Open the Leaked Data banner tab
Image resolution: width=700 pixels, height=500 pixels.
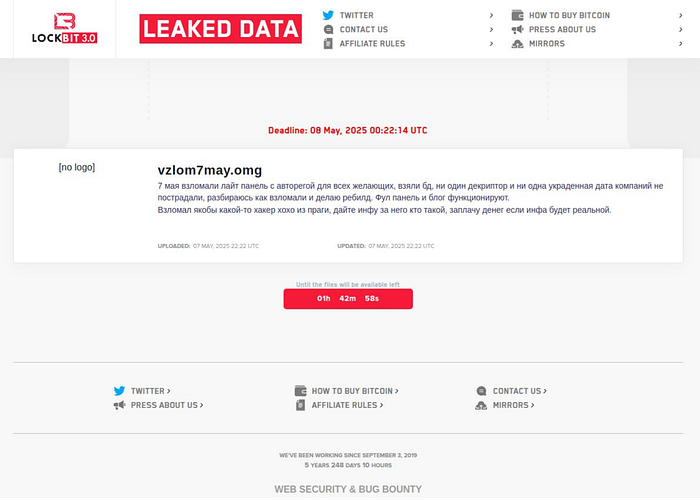pos(221,29)
